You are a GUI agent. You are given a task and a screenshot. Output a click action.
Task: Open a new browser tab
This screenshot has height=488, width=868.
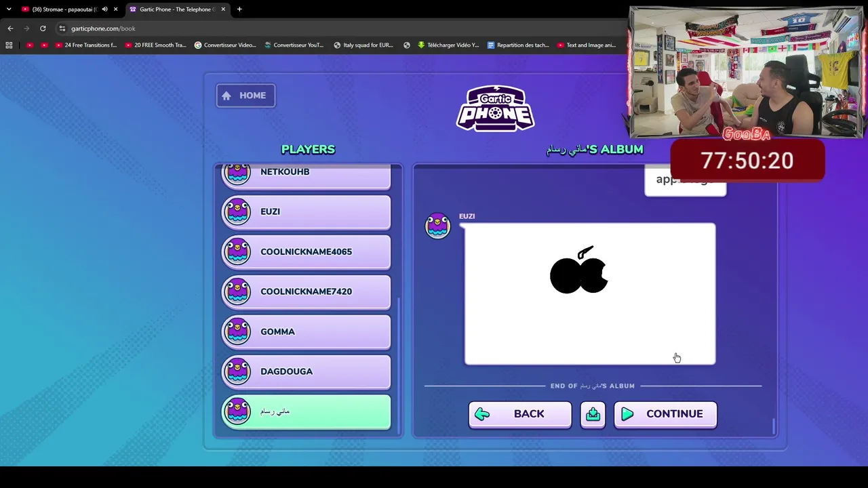coord(239,9)
